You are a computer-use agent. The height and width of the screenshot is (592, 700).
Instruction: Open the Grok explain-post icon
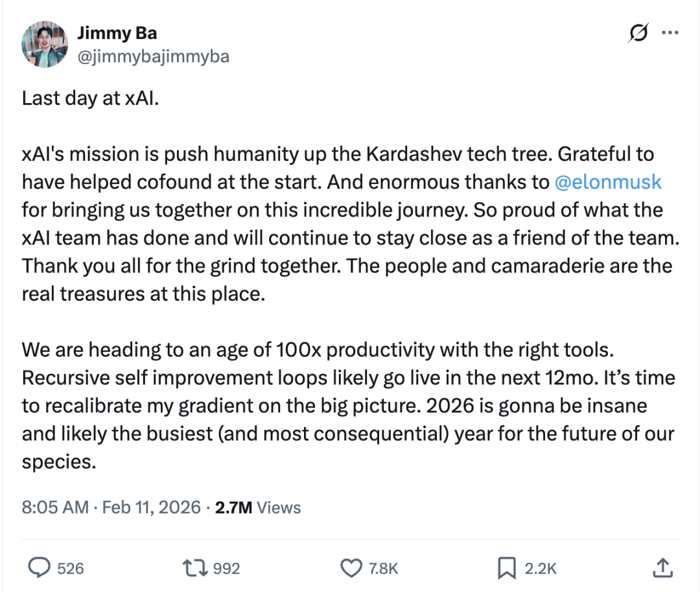[x=637, y=33]
